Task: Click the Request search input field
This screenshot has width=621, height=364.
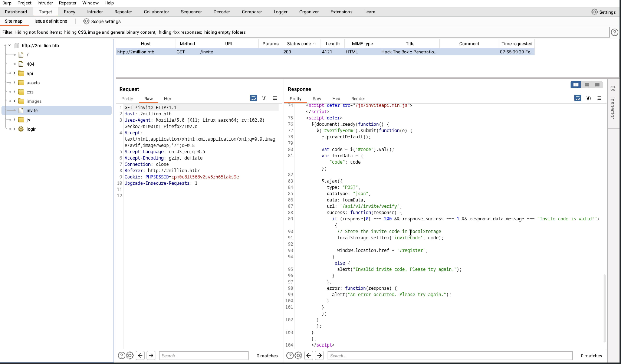Action: pos(203,356)
